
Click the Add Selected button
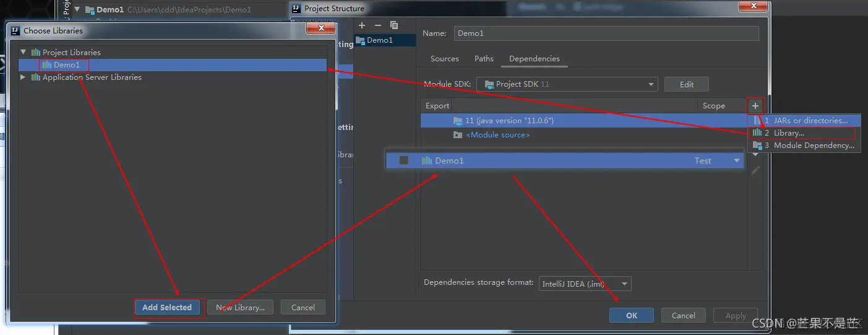point(167,308)
